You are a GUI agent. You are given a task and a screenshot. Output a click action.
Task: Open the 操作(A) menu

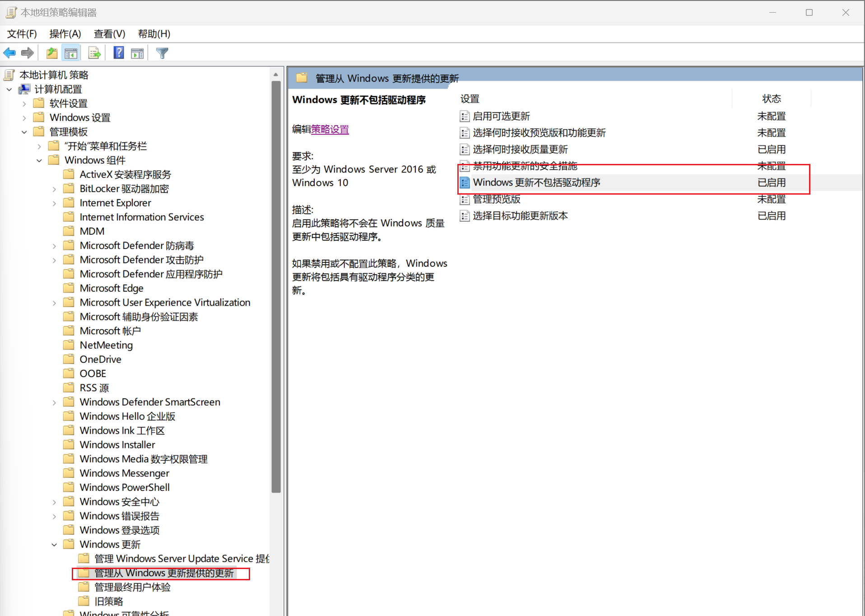click(x=65, y=34)
